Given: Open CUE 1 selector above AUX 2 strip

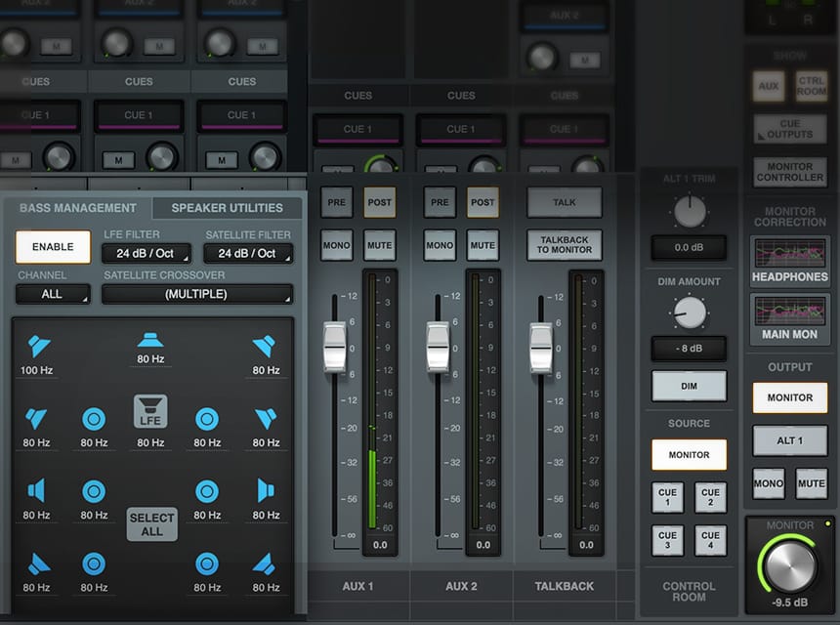Looking at the screenshot, I should 461,130.
